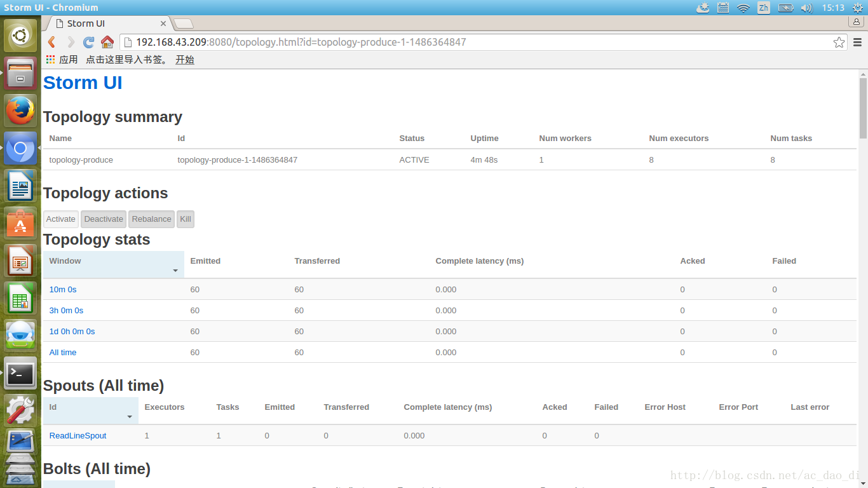Viewport: 868px width, 488px height.
Task: Click the ACTIVE status cell
Action: point(414,159)
